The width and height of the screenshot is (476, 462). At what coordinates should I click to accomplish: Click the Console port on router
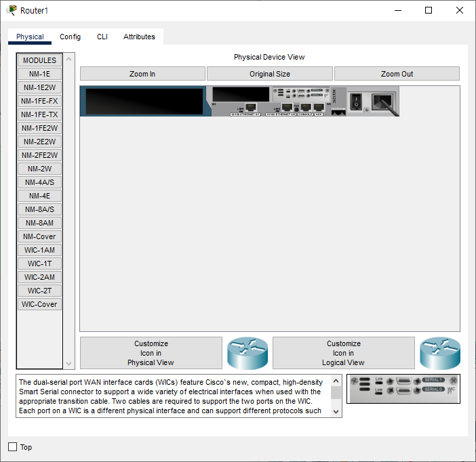pos(306,107)
